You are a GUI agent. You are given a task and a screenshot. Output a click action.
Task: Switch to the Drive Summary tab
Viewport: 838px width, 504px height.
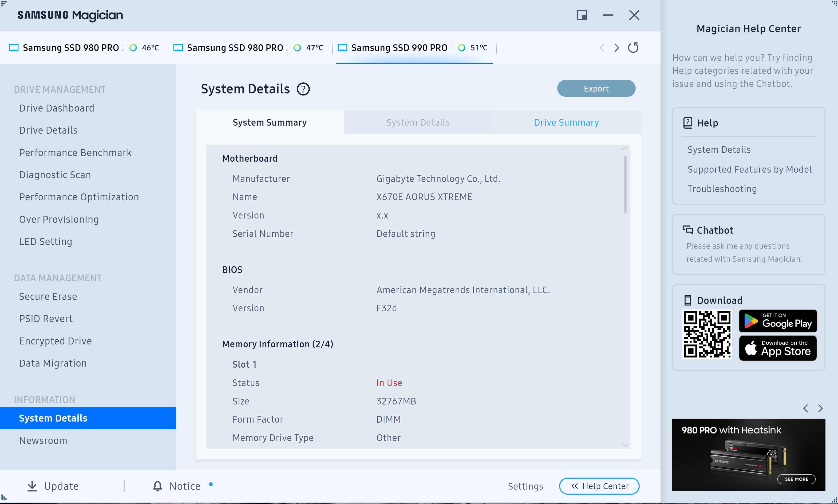tap(566, 122)
